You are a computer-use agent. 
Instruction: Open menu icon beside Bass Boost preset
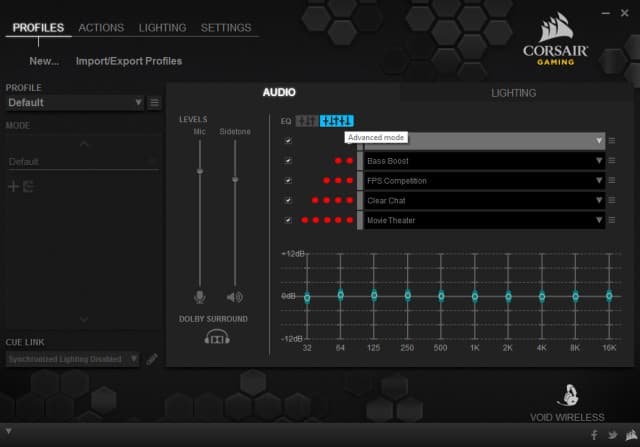point(611,161)
